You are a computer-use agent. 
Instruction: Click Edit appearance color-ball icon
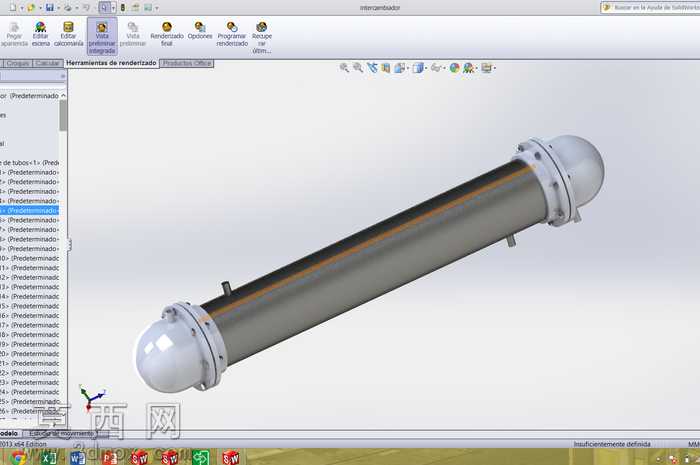point(454,68)
